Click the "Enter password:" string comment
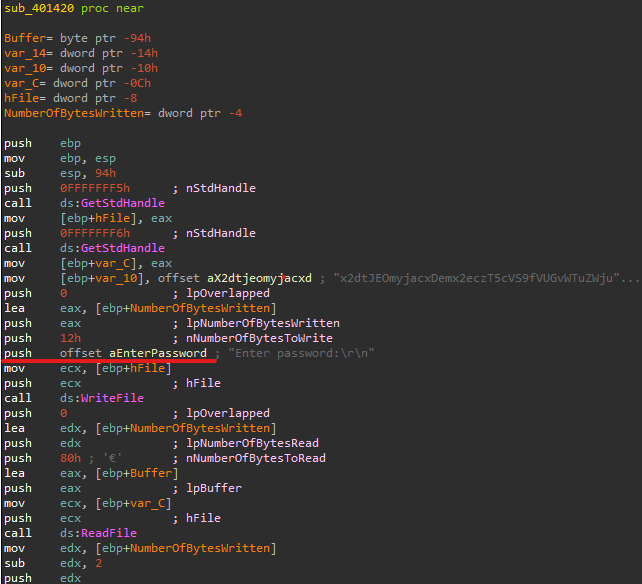This screenshot has width=642, height=584. [x=301, y=353]
